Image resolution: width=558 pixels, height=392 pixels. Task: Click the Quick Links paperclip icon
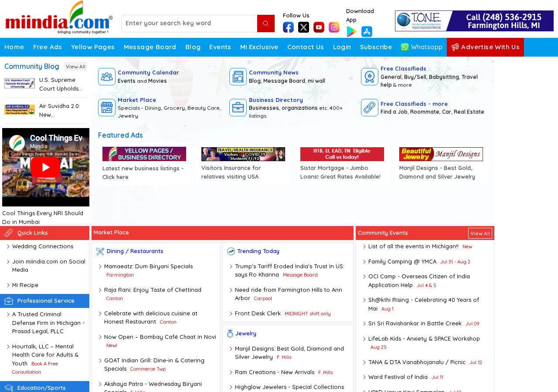tap(9, 233)
